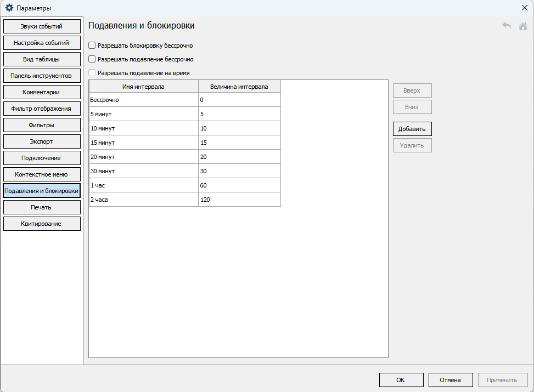Screen dimensions: 534x392
Task: Open the 'Звуки событий' settings tab
Action: [42, 26]
